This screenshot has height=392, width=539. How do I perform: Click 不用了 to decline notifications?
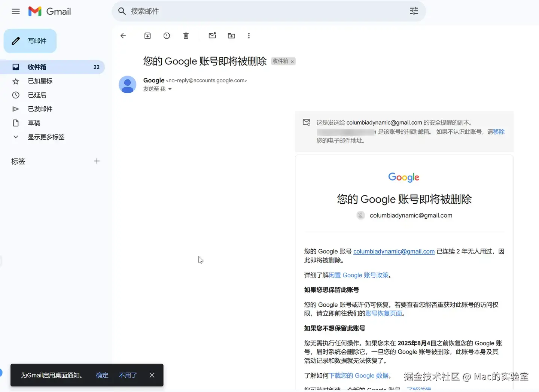point(128,375)
